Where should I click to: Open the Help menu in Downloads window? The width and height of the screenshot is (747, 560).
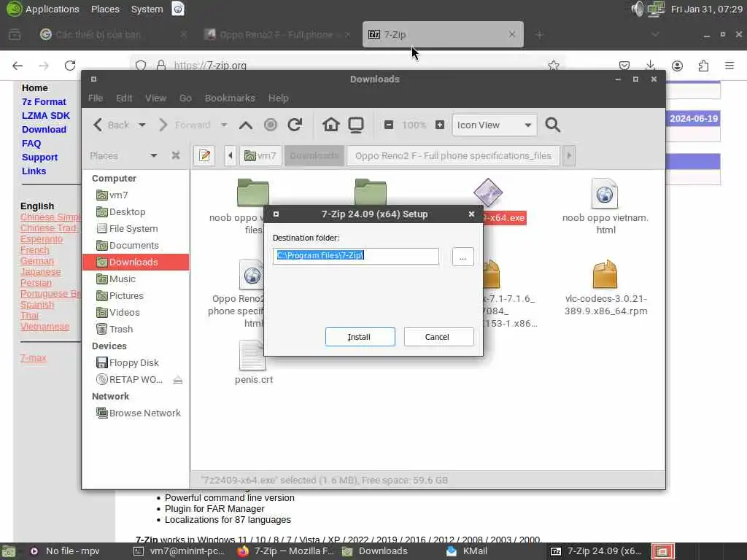278,98
